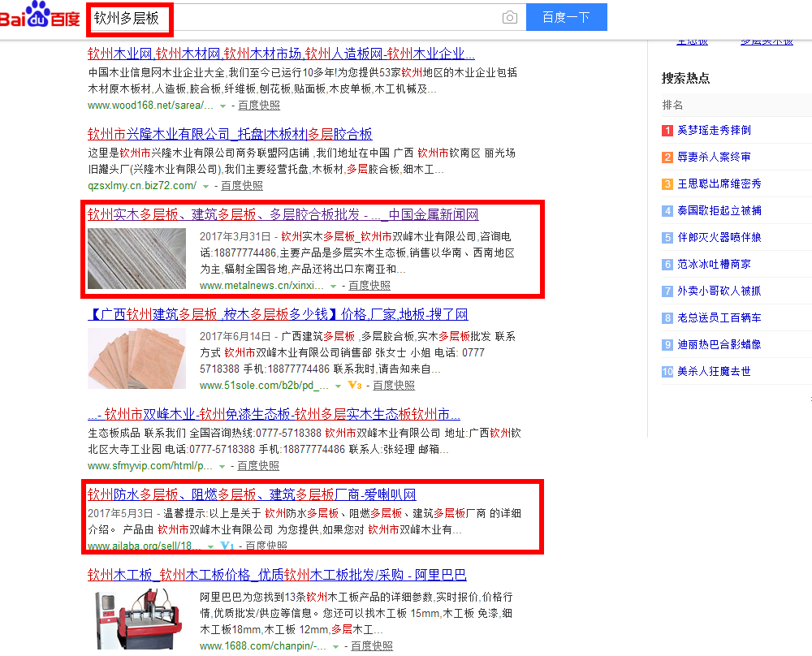
Task: Open the 广西钦州建筑多层板 result title
Action: (278, 314)
